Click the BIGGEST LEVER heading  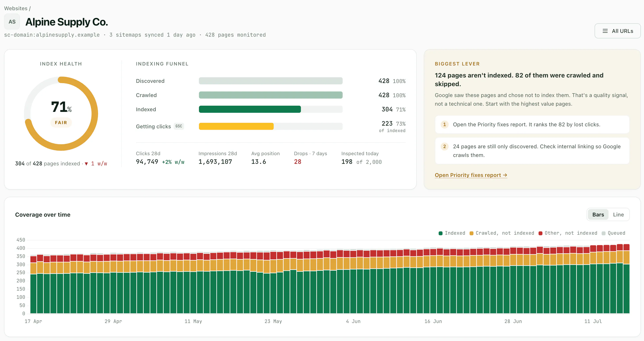[457, 64]
